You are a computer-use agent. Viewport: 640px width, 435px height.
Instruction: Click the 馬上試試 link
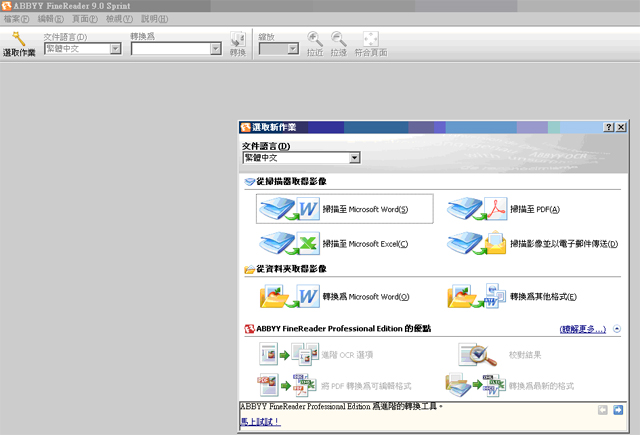(260, 422)
